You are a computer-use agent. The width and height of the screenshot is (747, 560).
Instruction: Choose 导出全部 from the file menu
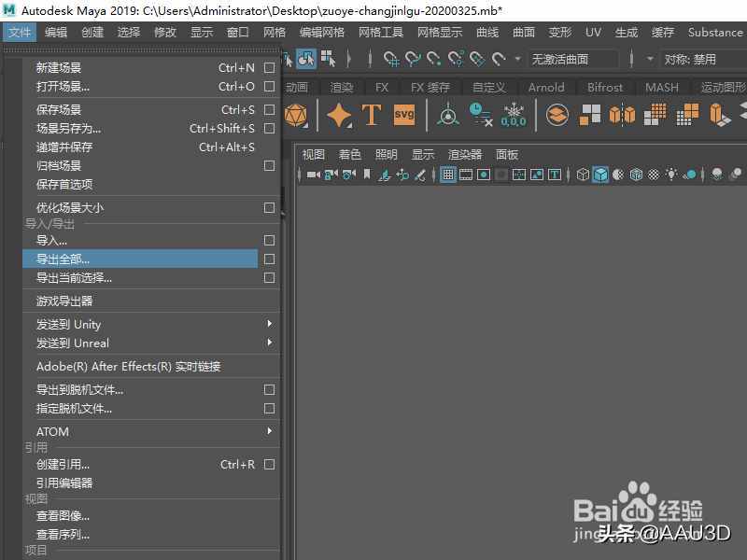[140, 259]
